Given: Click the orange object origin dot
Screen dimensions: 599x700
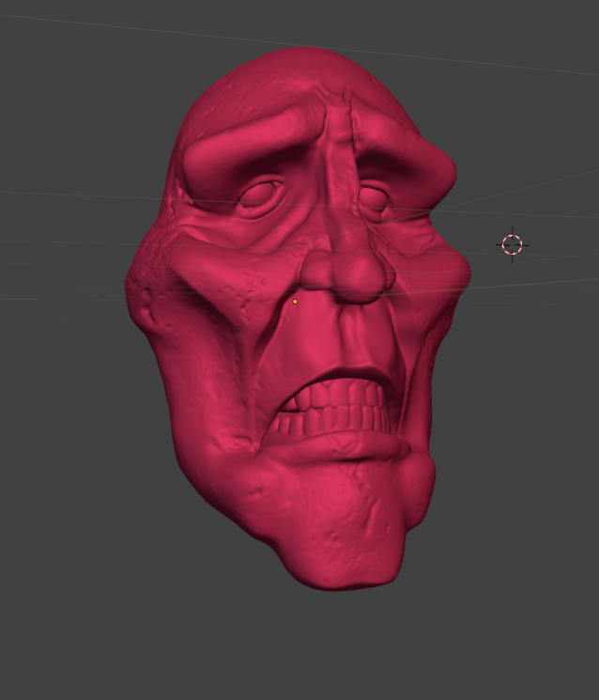Looking at the screenshot, I should (x=295, y=302).
